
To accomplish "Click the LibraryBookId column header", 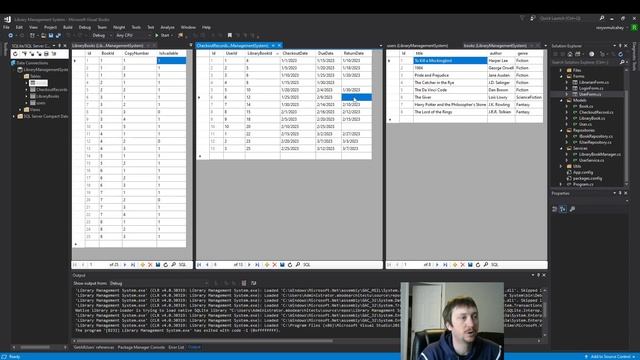I will (x=262, y=53).
